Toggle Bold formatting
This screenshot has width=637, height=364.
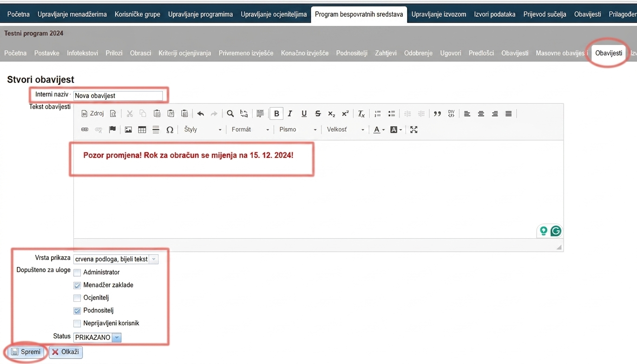(276, 113)
